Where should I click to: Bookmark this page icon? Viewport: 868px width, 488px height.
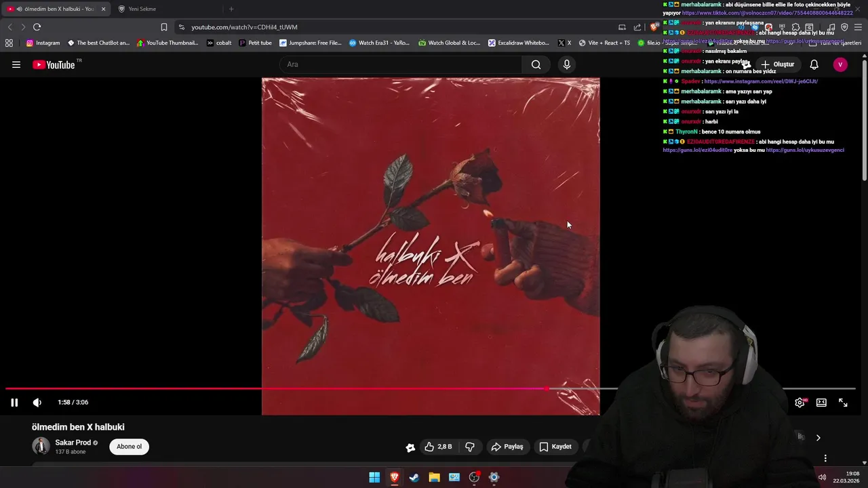pyautogui.click(x=164, y=27)
